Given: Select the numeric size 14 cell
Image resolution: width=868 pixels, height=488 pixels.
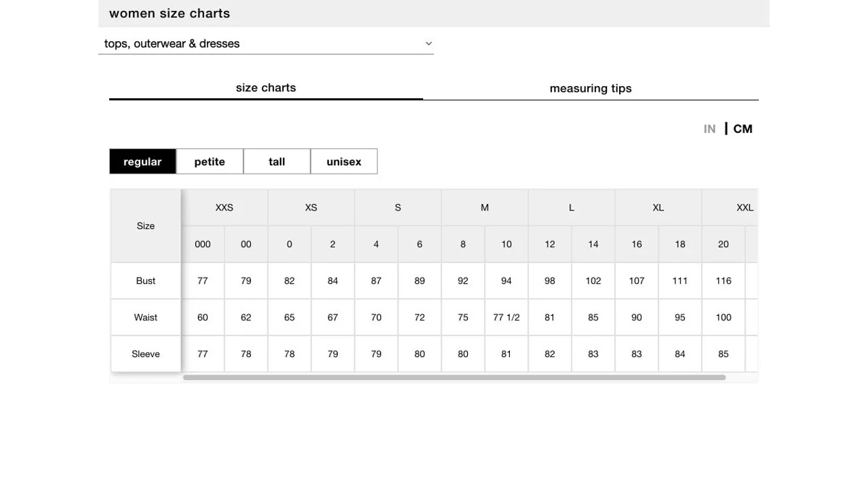Looking at the screenshot, I should point(593,244).
